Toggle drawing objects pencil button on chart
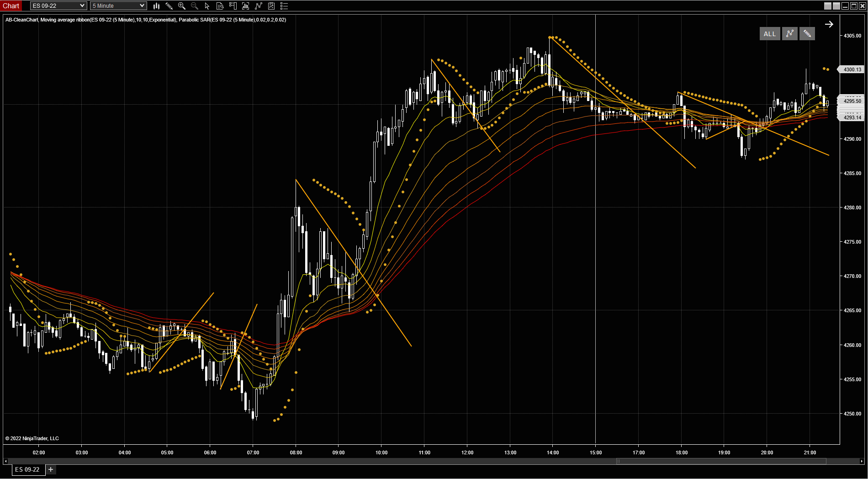This screenshot has width=868, height=479. [x=807, y=34]
